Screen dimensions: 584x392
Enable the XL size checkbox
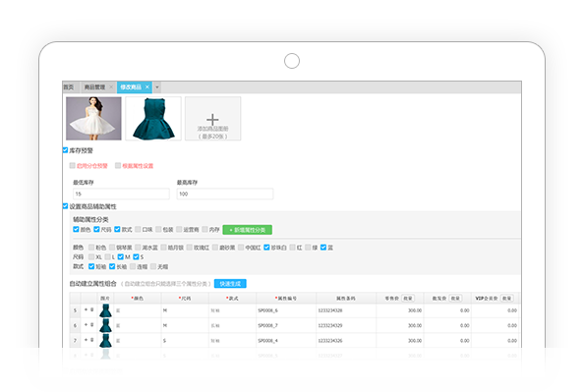click(91, 256)
